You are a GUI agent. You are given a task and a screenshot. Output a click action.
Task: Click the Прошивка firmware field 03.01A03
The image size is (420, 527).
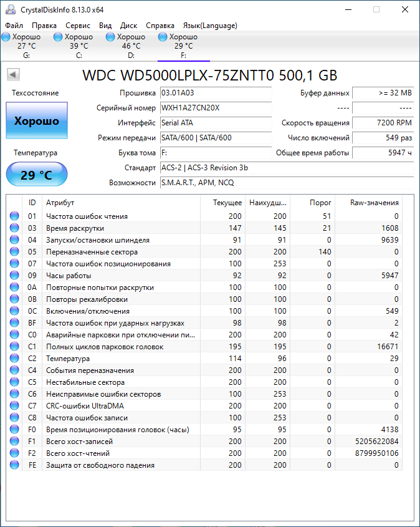216,93
